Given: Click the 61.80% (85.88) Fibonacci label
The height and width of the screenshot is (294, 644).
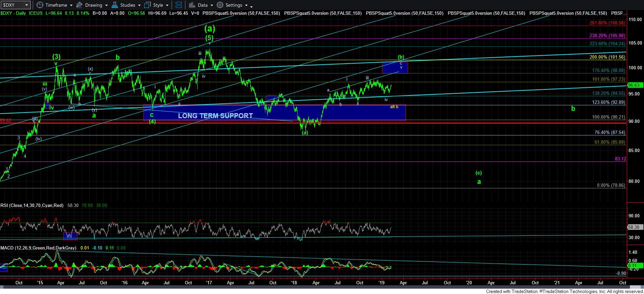Looking at the screenshot, I should click(x=610, y=142).
